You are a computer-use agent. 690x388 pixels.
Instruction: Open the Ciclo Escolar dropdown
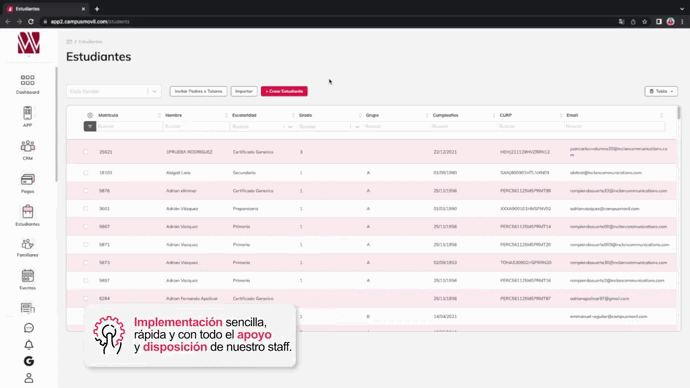(x=114, y=92)
